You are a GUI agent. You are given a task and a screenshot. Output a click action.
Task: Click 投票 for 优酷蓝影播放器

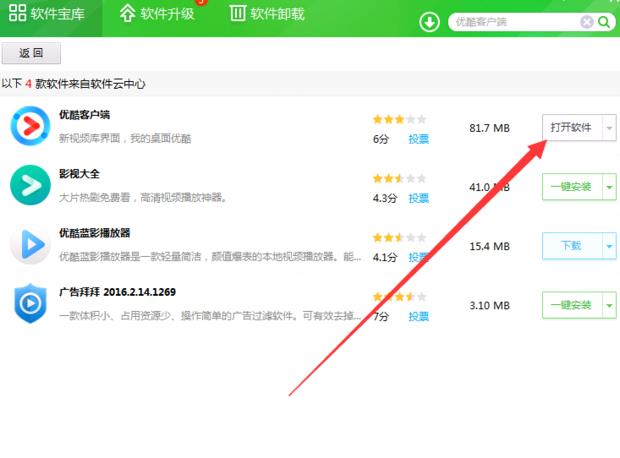[x=418, y=257]
